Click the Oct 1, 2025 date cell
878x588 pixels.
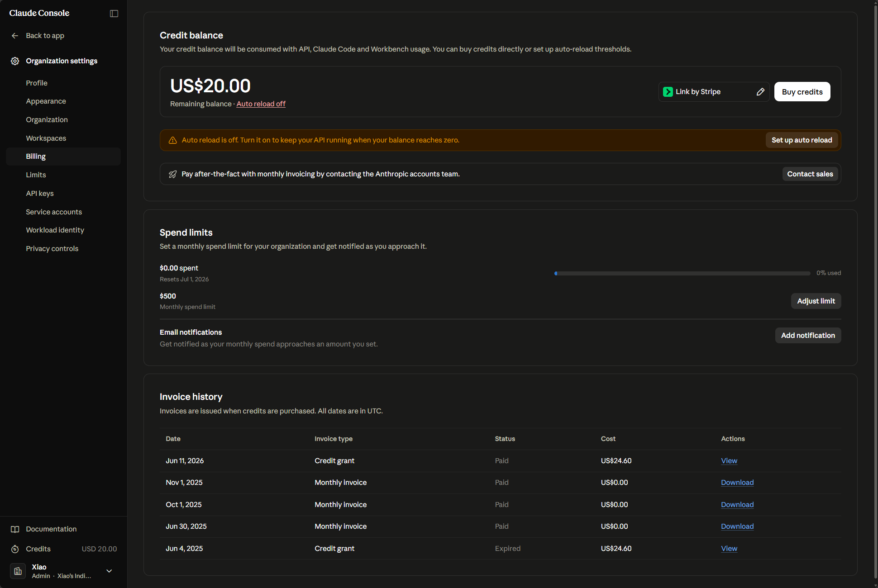click(x=184, y=505)
